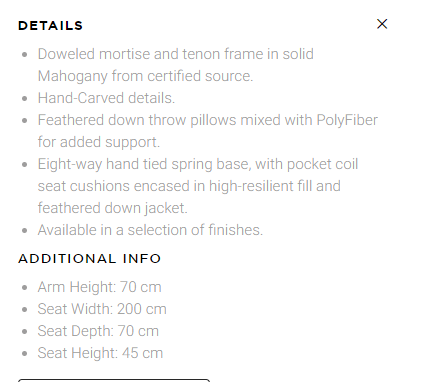Click the Seat Height: 45 cm item

coord(100,353)
